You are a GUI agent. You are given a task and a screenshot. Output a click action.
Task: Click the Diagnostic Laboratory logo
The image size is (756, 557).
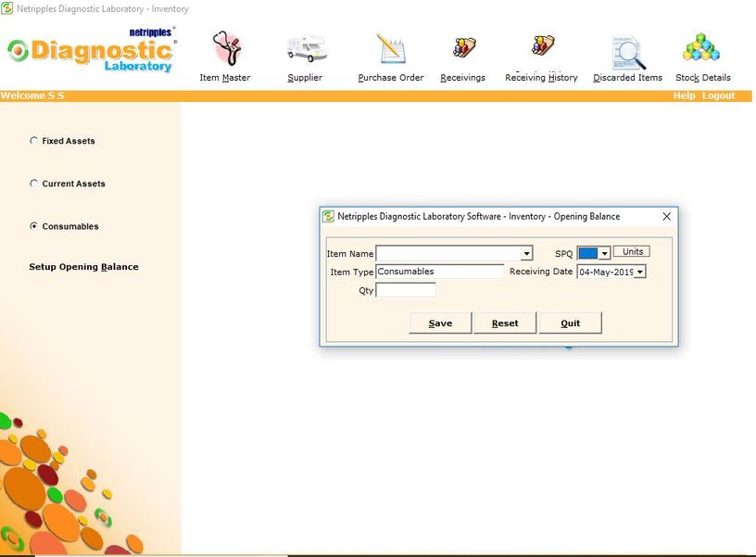92,50
